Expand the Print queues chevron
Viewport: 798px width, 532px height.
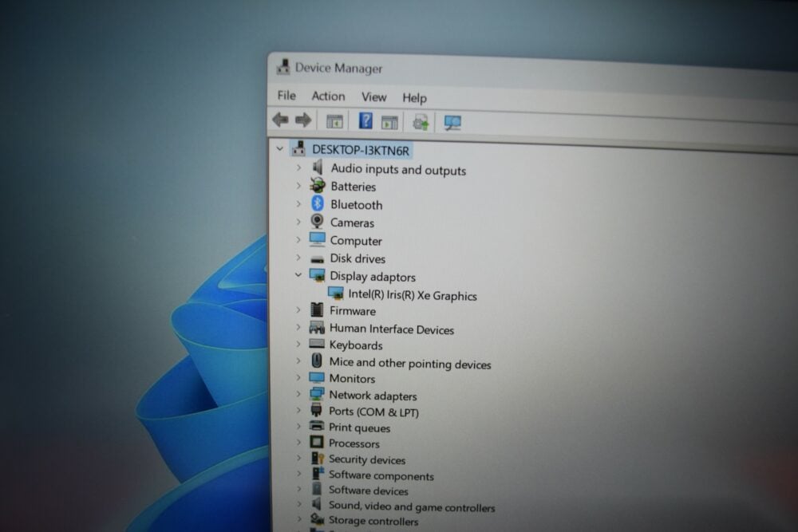pyautogui.click(x=298, y=426)
